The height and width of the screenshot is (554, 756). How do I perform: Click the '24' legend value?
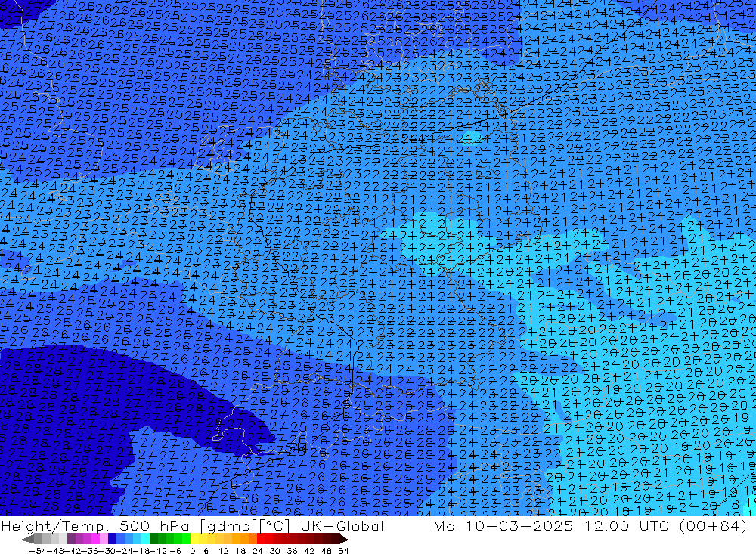pyautogui.click(x=258, y=551)
